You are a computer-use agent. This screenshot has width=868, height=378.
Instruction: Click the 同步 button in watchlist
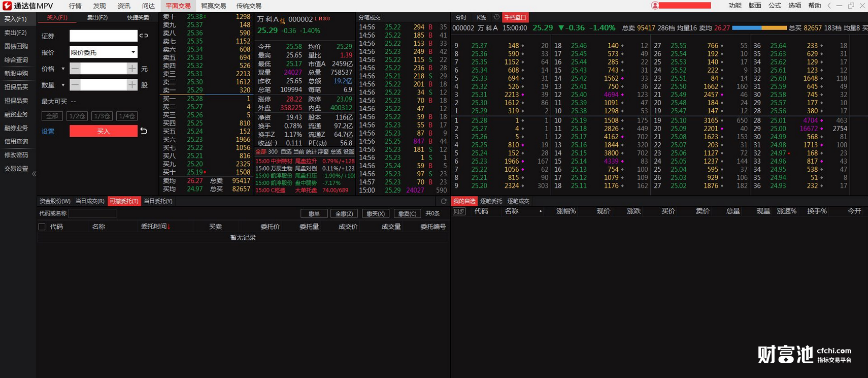pos(459,211)
